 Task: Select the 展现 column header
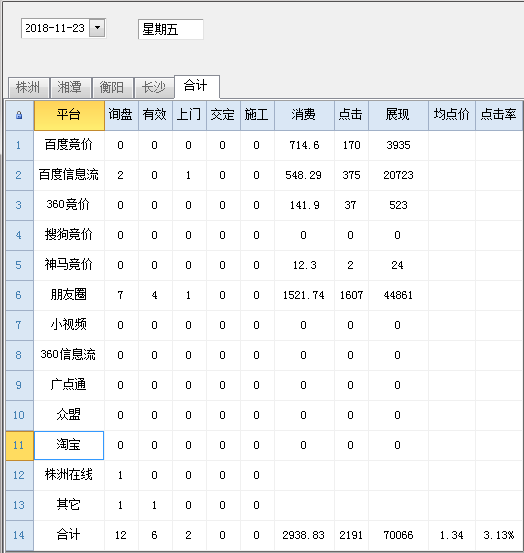398,115
